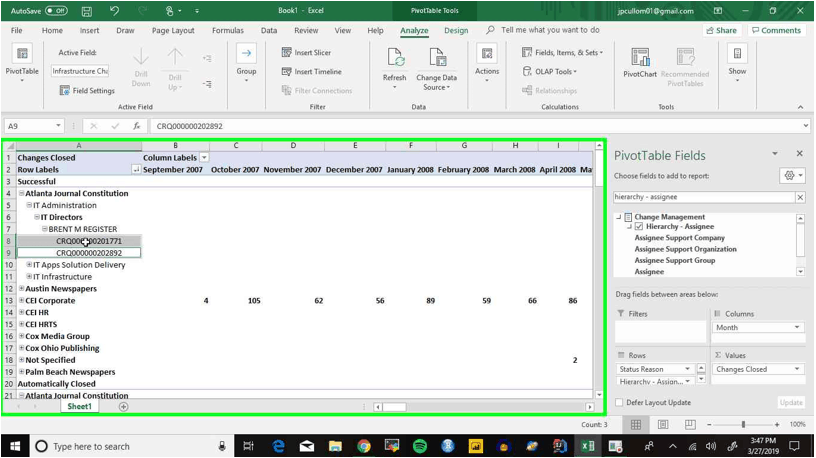Viewport: 816px width, 458px height.
Task: Toggle Hierarchy - Assignee field checkbox
Action: point(639,226)
